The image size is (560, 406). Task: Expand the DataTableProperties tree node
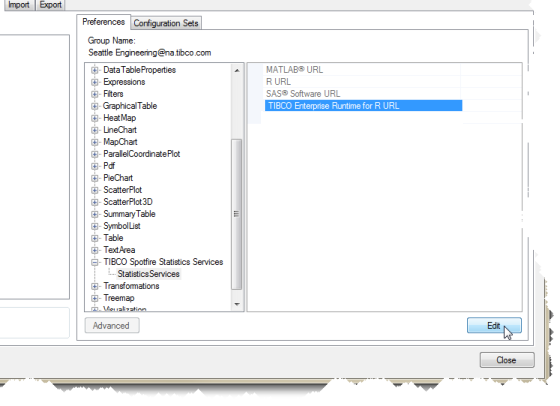(x=95, y=70)
